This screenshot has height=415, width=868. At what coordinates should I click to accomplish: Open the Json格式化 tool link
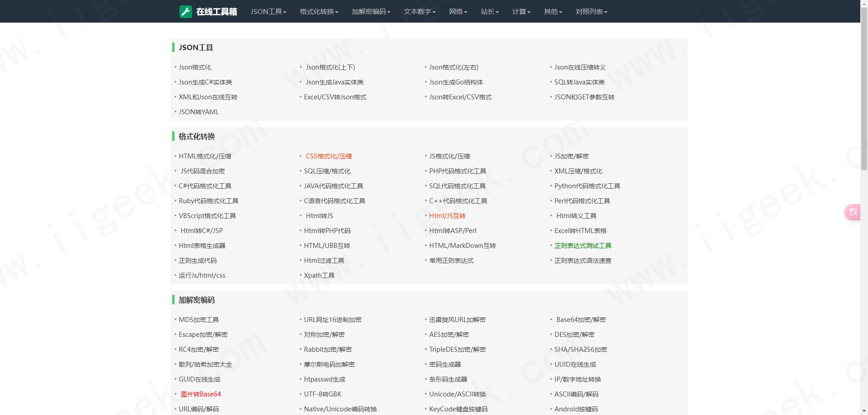click(195, 67)
